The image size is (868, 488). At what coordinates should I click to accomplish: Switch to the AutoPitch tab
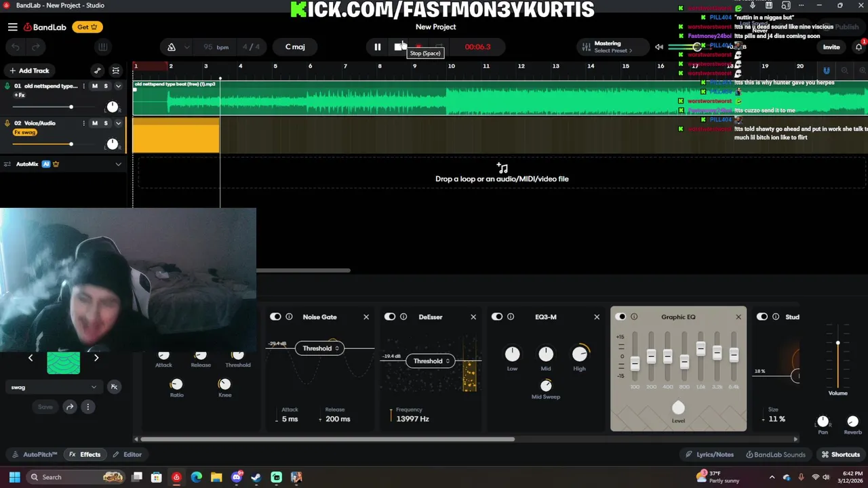click(x=35, y=455)
